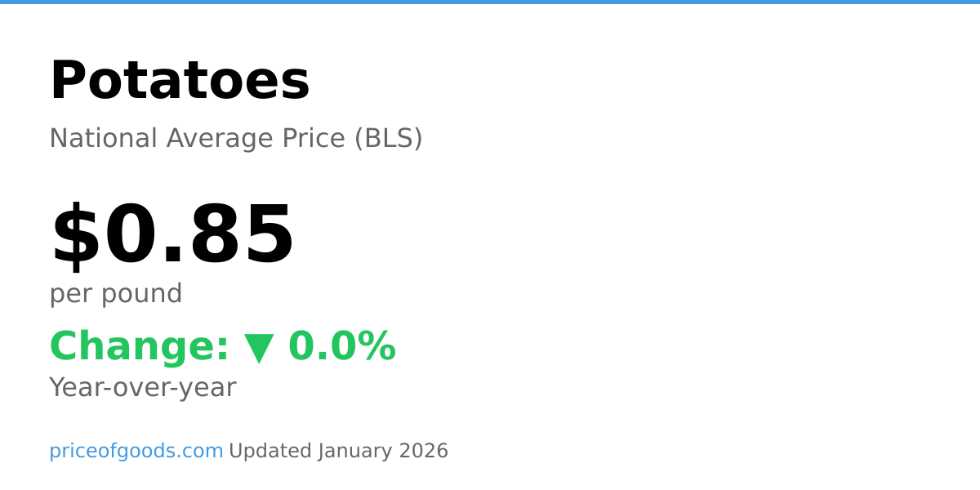Click the digits '85' in the price

pyautogui.click(x=241, y=236)
